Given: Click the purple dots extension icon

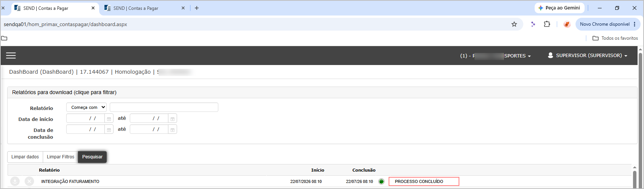Looking at the screenshot, I should coord(533,24).
